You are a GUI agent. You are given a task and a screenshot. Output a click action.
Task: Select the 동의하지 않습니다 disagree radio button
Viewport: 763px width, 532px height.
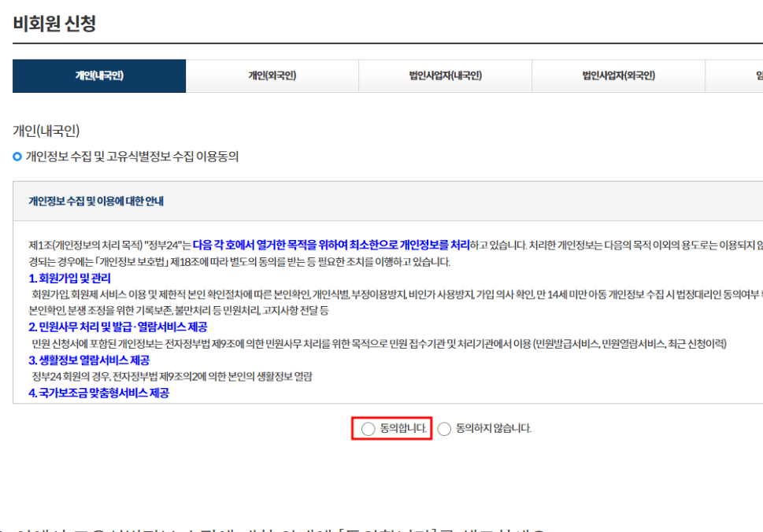pos(444,429)
